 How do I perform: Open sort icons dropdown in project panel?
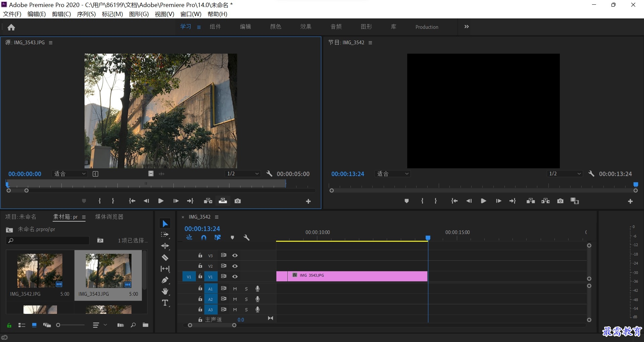(x=100, y=325)
